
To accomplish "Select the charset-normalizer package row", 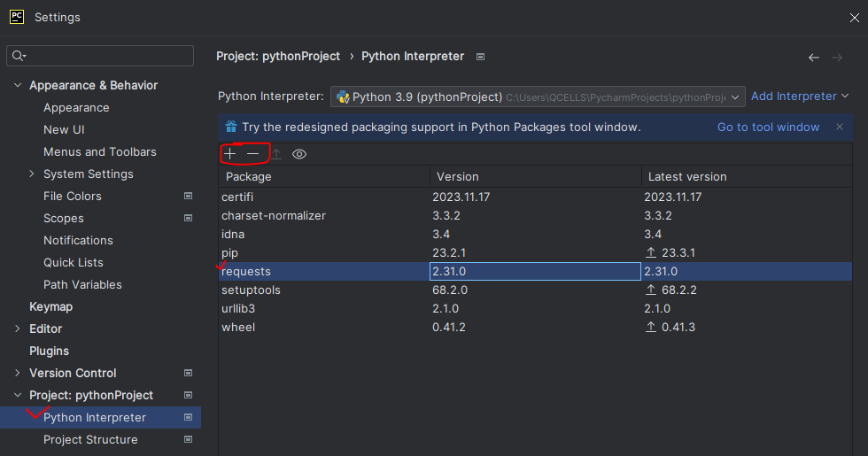I will pos(535,215).
